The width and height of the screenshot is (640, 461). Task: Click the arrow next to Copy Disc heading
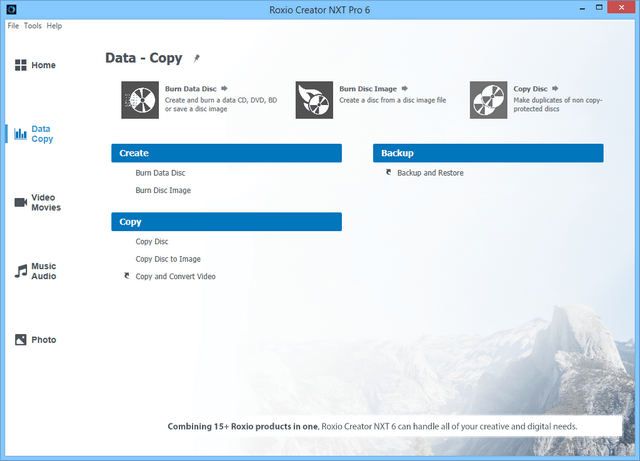(555, 88)
